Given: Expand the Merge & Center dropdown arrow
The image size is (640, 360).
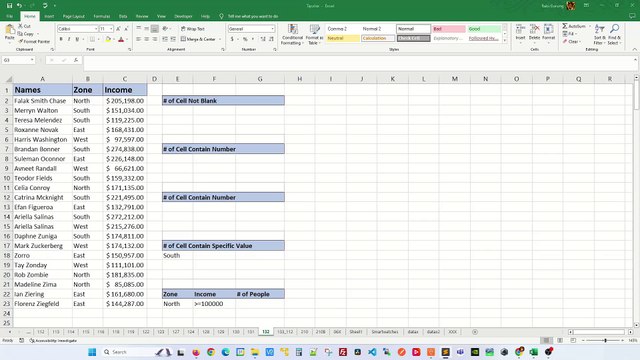Looking at the screenshot, I should pyautogui.click(x=220, y=39).
